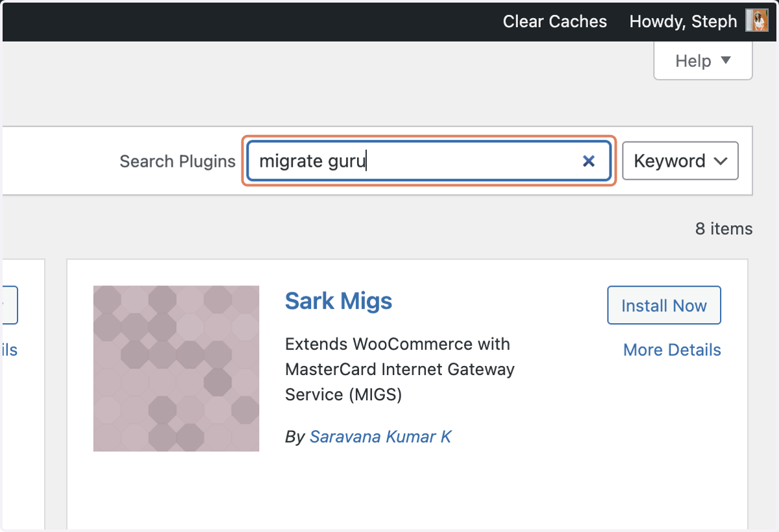The width and height of the screenshot is (779, 532).
Task: Open Steph's user avatar in admin bar
Action: (756, 21)
